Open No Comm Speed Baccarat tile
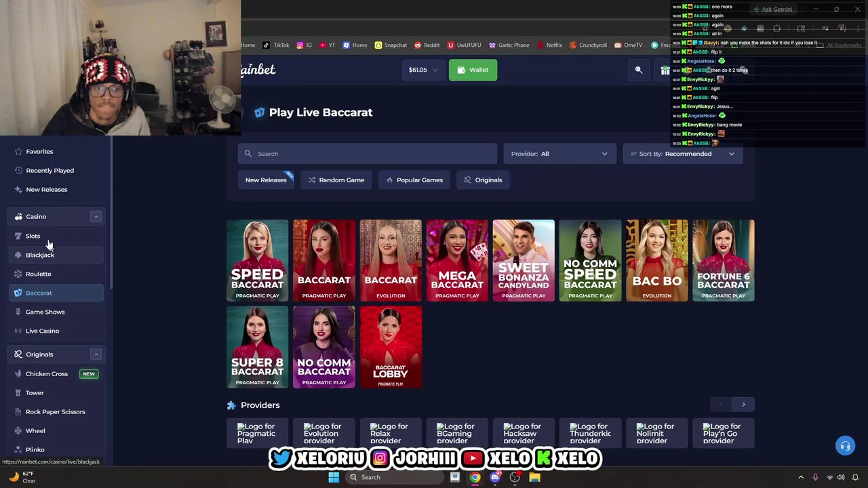The width and height of the screenshot is (868, 488). coord(590,260)
